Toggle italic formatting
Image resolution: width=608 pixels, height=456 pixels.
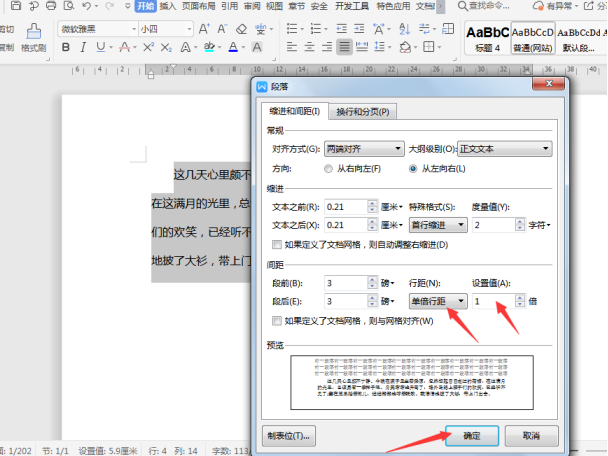coord(83,47)
